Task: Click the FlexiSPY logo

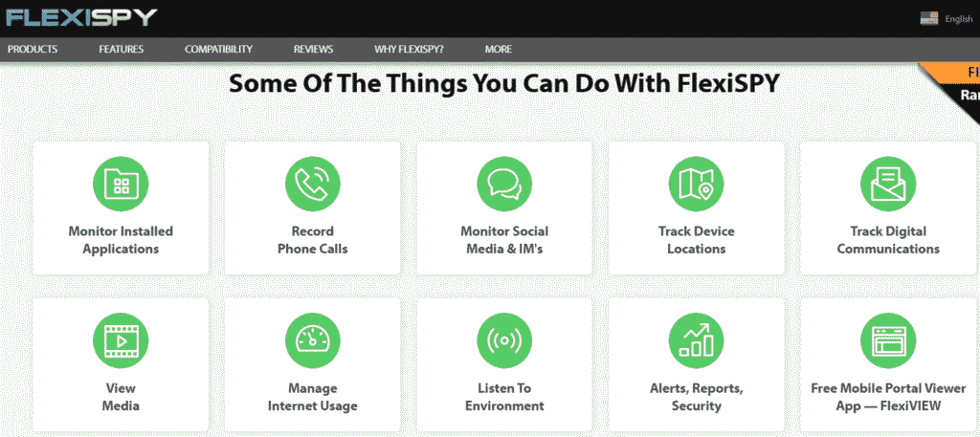Action: [x=82, y=17]
